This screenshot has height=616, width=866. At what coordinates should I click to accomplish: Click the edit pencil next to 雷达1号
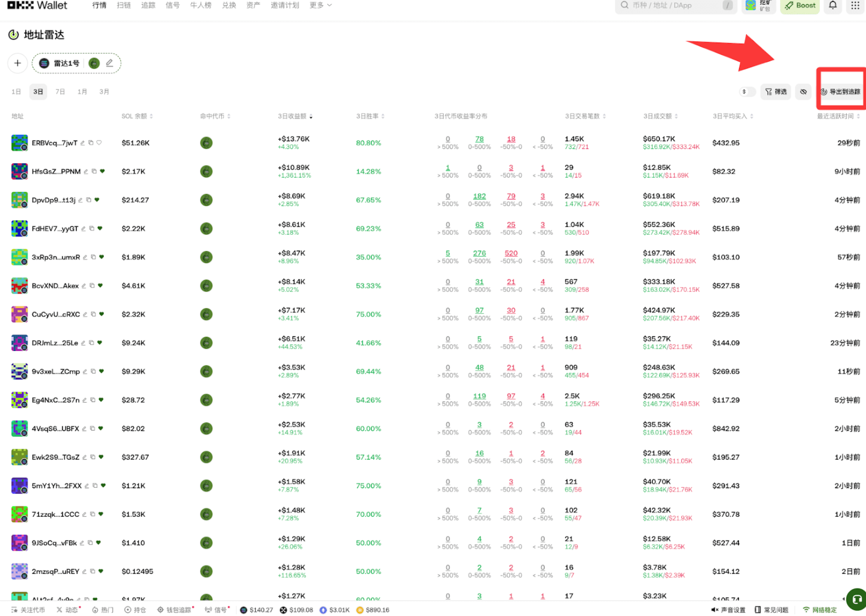click(x=109, y=63)
